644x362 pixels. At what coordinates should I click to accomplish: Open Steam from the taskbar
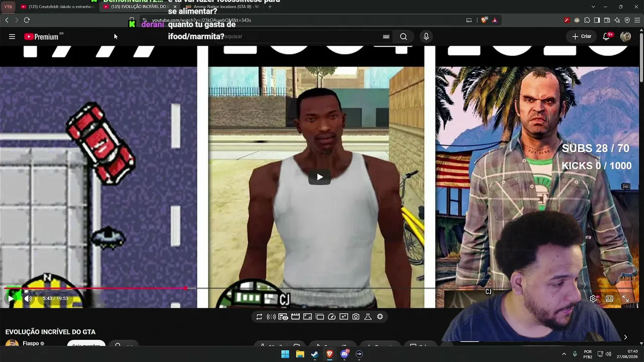(x=314, y=354)
